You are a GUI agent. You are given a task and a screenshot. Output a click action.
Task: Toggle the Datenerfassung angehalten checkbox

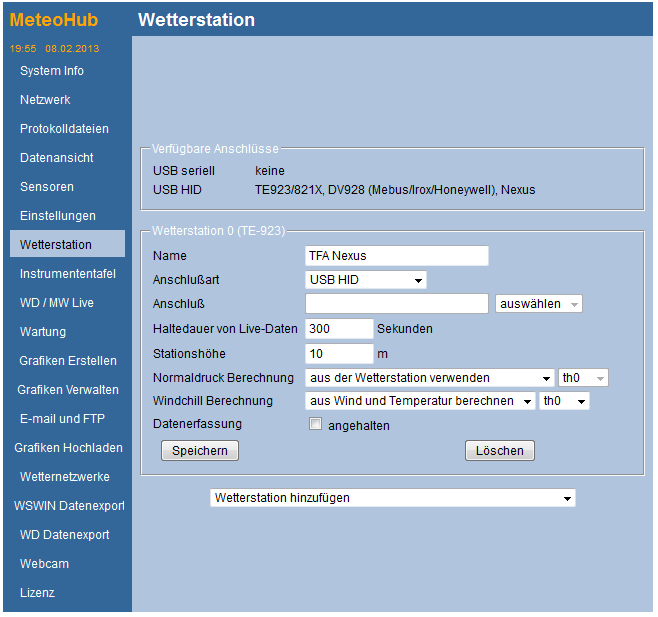tap(316, 425)
